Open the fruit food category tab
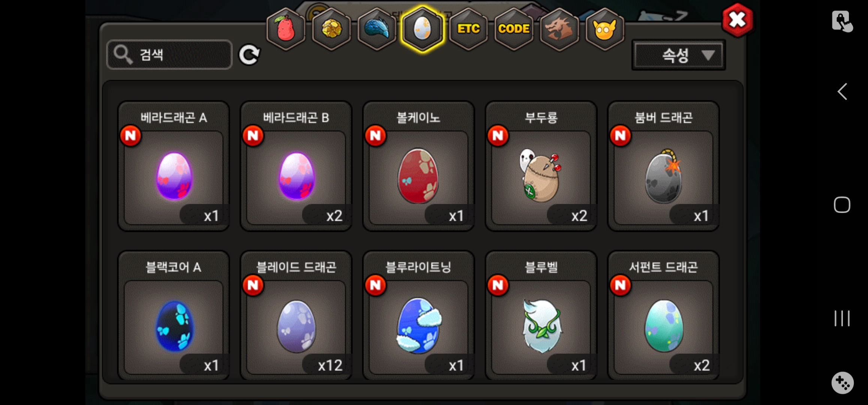This screenshot has height=405, width=868. pos(286,29)
